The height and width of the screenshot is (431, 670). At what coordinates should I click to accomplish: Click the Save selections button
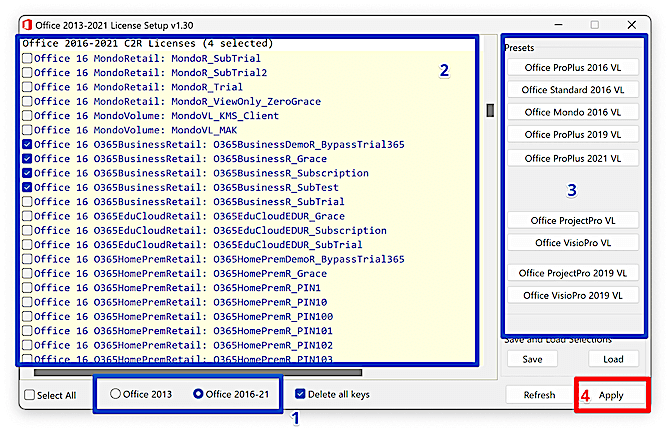[x=532, y=359]
